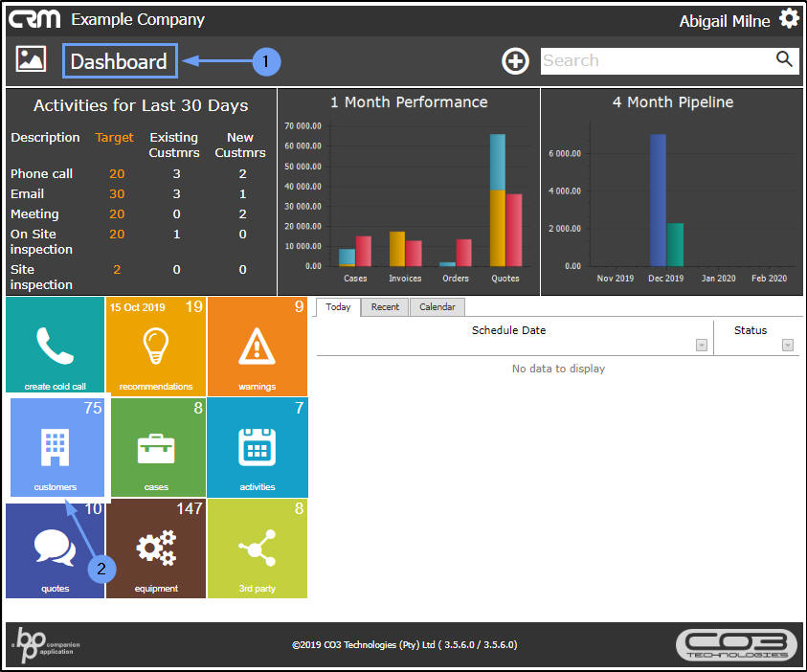This screenshot has height=672, width=807.
Task: Click the yellow Invoices bar in performance chart
Action: [x=397, y=249]
